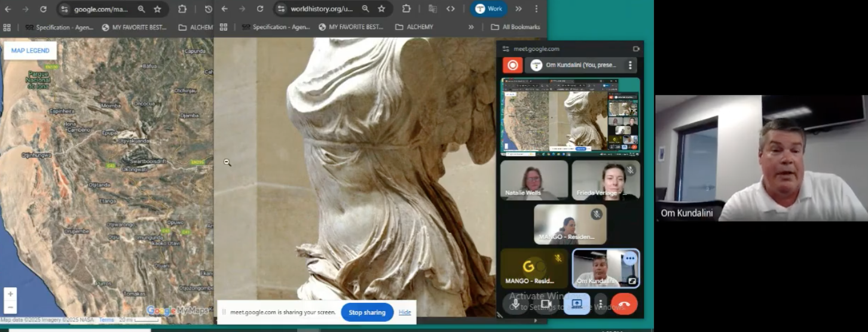
Task: Toggle microphone in Meet controls
Action: 515,303
